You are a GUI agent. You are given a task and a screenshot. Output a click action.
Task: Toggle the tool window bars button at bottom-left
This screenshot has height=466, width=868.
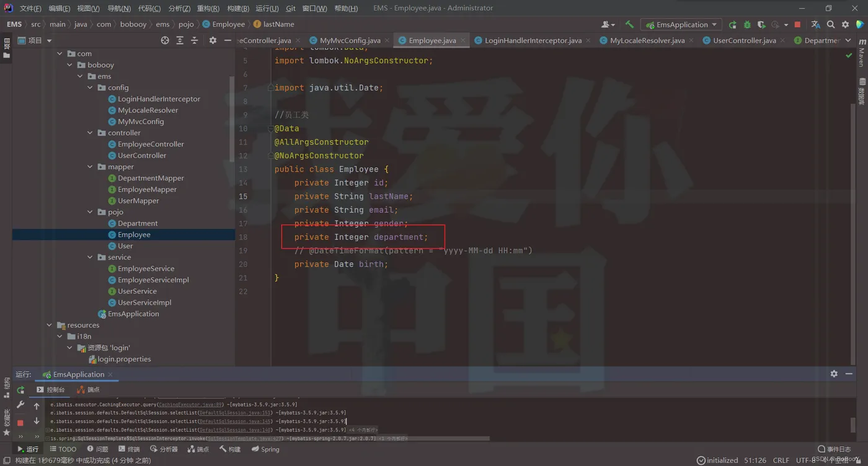[6, 460]
